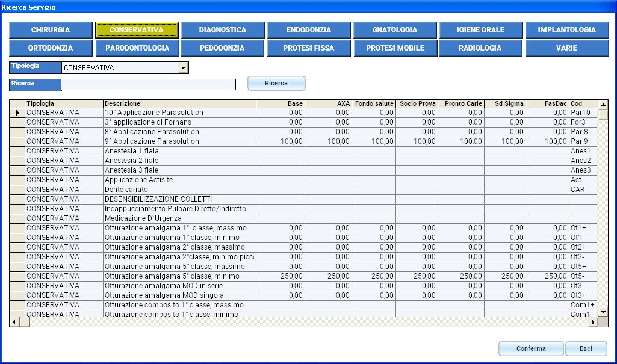Viewport: 617px width, 364px height.
Task: Click into the Ricerca search text field
Action: [x=148, y=84]
